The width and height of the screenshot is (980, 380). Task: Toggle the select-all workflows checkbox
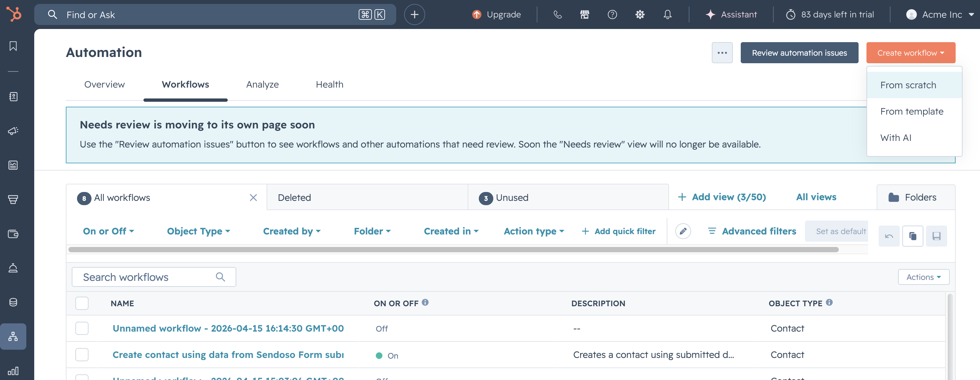tap(82, 303)
